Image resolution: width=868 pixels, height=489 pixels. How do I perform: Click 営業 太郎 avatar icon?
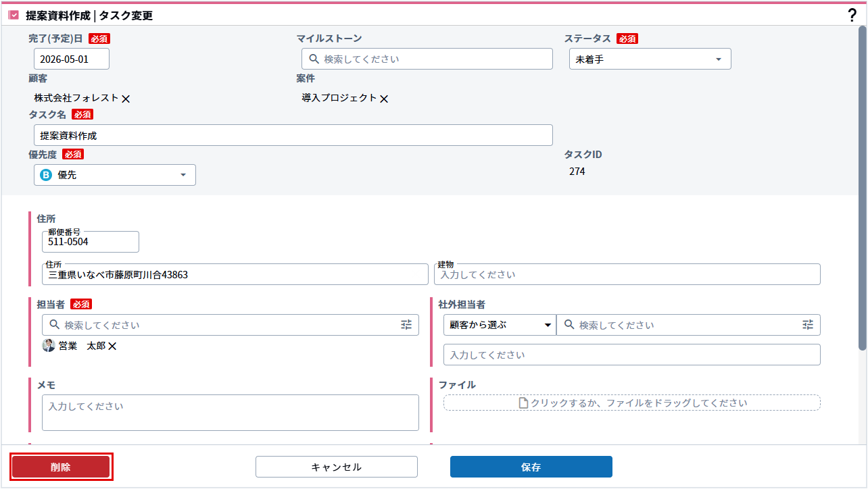click(x=49, y=346)
